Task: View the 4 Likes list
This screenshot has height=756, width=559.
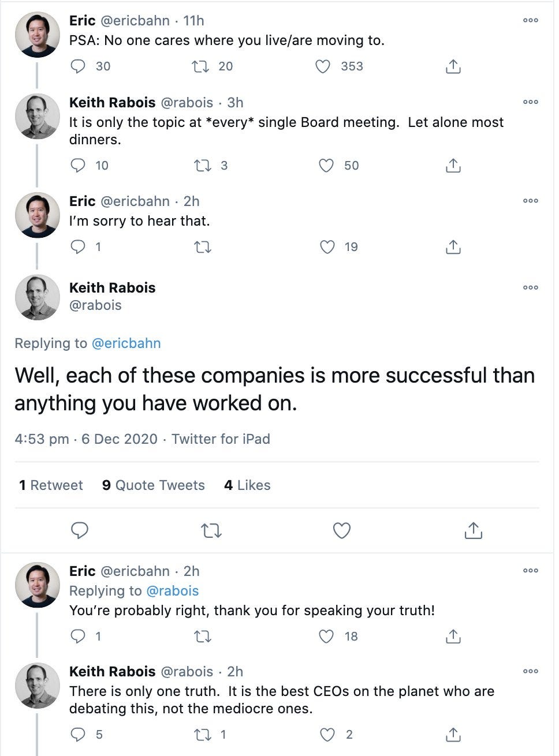Action: (x=247, y=485)
